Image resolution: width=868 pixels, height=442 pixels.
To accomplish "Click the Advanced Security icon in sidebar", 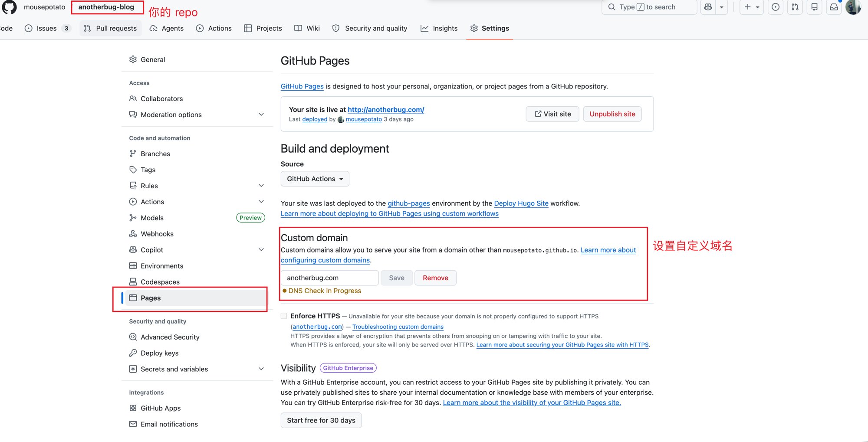I will pos(133,337).
